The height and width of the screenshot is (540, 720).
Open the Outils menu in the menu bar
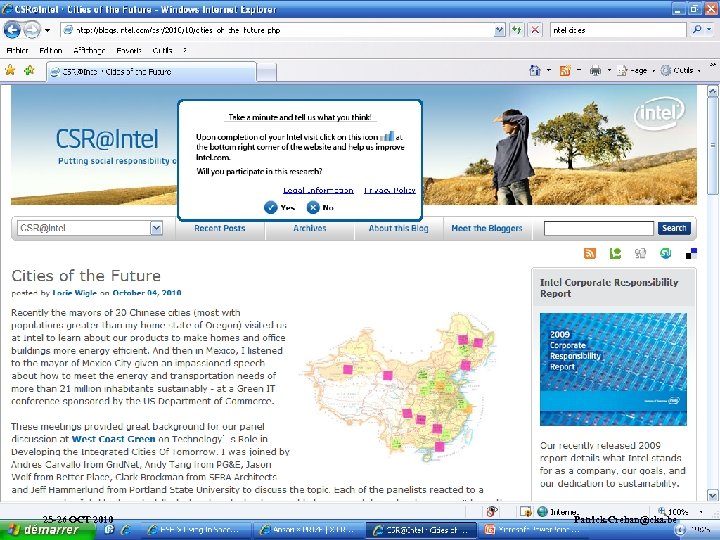pyautogui.click(x=163, y=51)
